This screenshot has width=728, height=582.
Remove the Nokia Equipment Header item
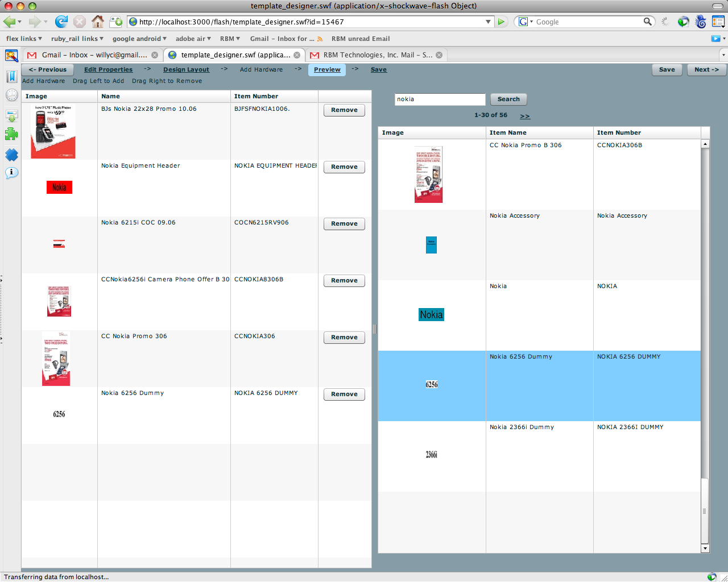pos(344,167)
